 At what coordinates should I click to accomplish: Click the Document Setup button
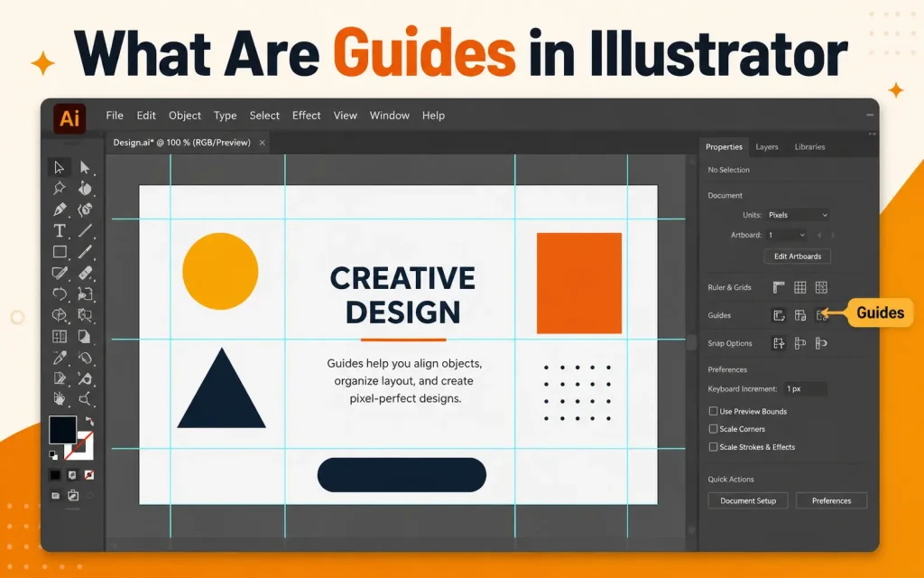pos(748,500)
